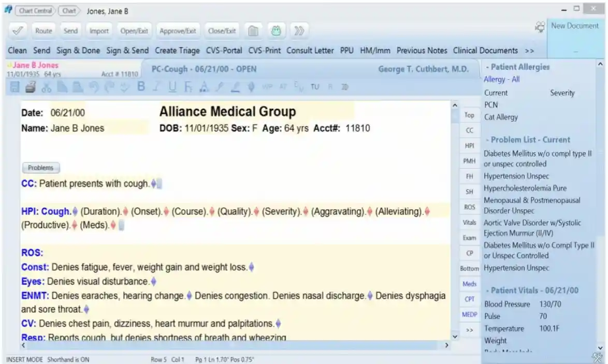Select the Print icon
This screenshot has height=364, width=608.
pos(30,87)
